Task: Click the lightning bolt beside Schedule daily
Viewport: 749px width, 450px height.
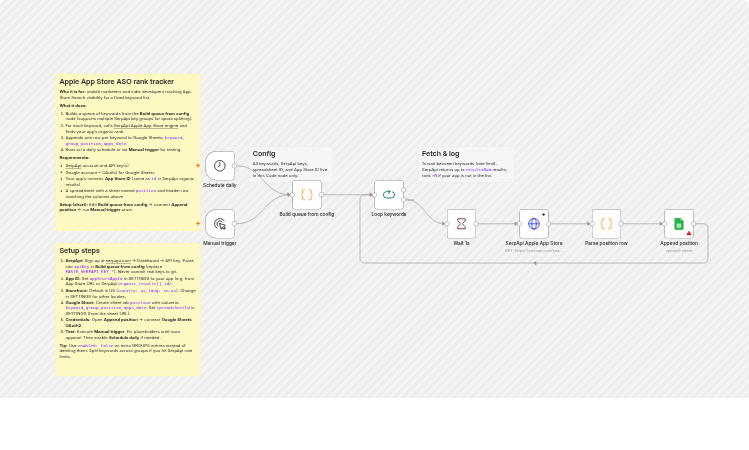Action: pyautogui.click(x=198, y=166)
